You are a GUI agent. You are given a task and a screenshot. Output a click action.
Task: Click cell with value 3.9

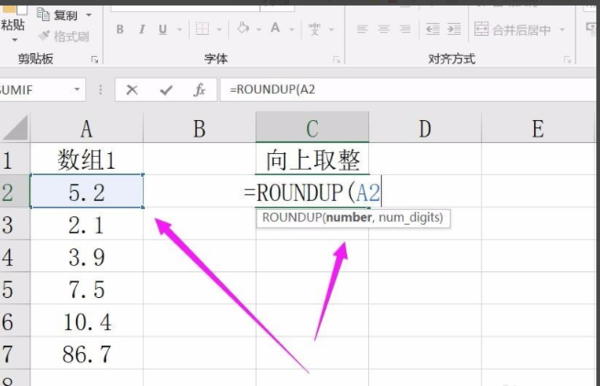(86, 256)
